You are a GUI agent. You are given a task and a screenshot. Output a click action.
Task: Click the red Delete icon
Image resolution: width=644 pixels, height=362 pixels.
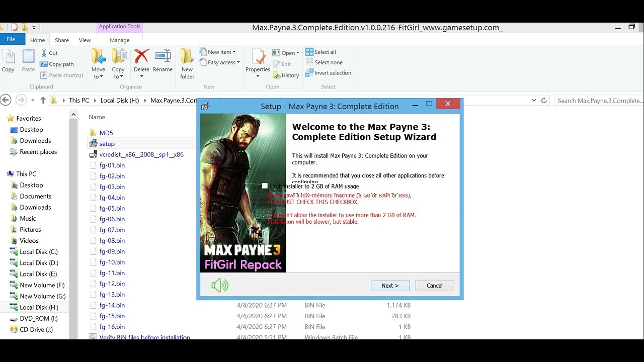141,56
